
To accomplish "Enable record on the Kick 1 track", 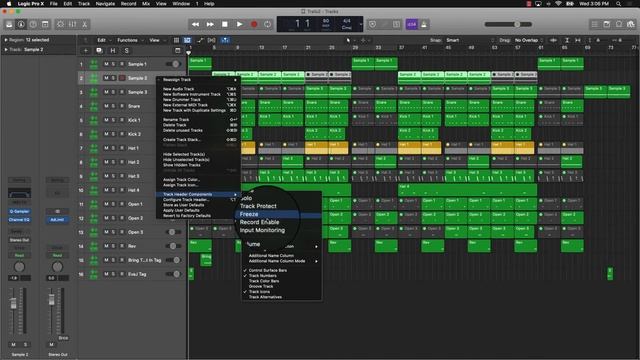I will (x=122, y=120).
